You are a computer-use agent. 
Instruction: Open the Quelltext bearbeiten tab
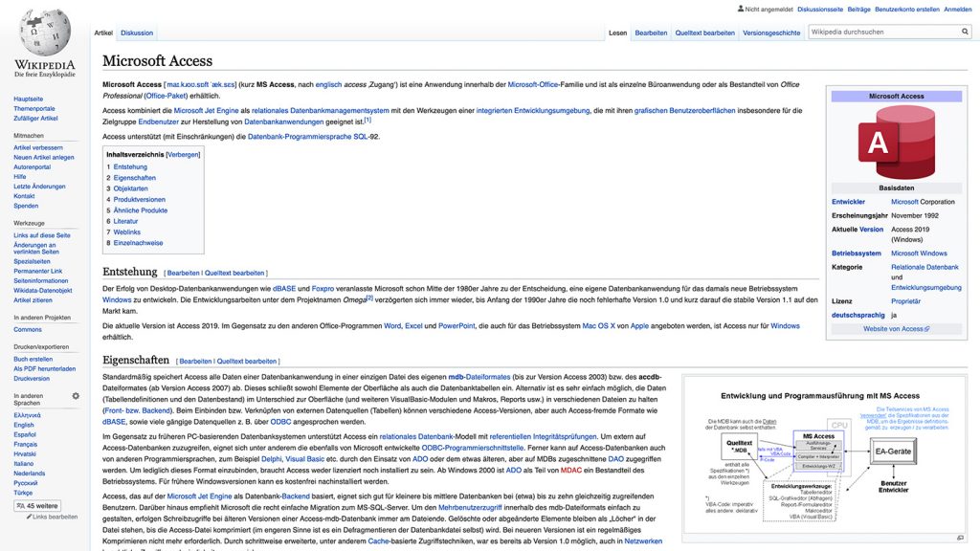[x=704, y=33]
